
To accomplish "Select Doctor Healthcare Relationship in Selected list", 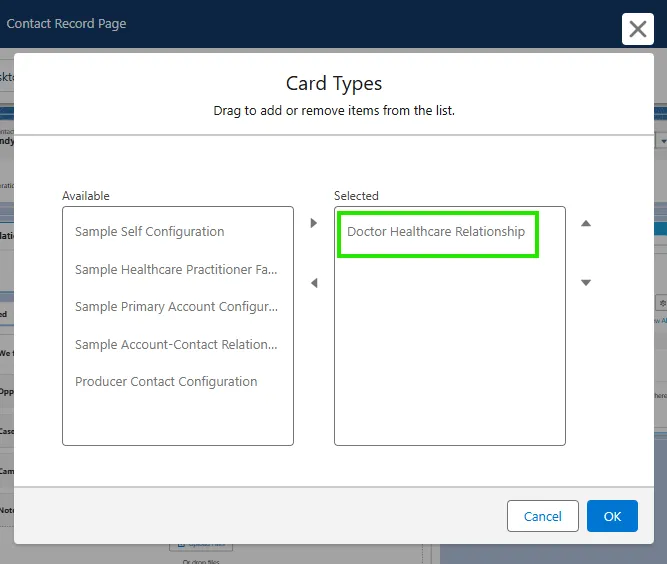I will (x=437, y=232).
